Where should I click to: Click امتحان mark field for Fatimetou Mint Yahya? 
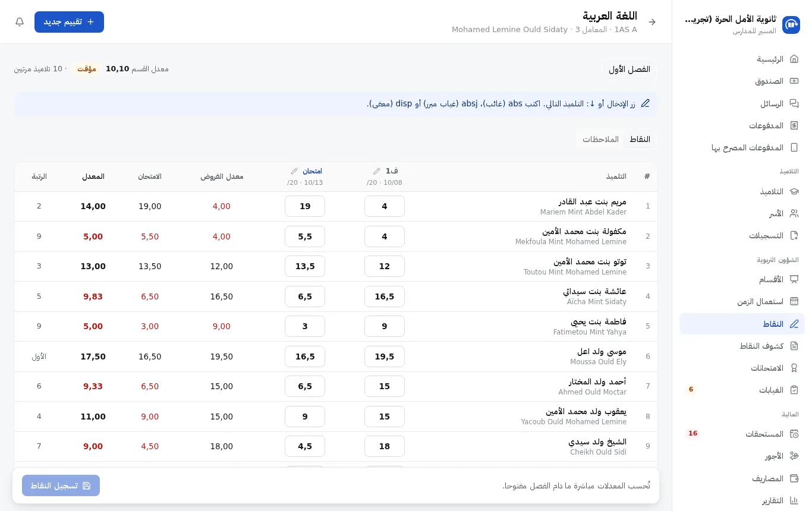coord(305,326)
